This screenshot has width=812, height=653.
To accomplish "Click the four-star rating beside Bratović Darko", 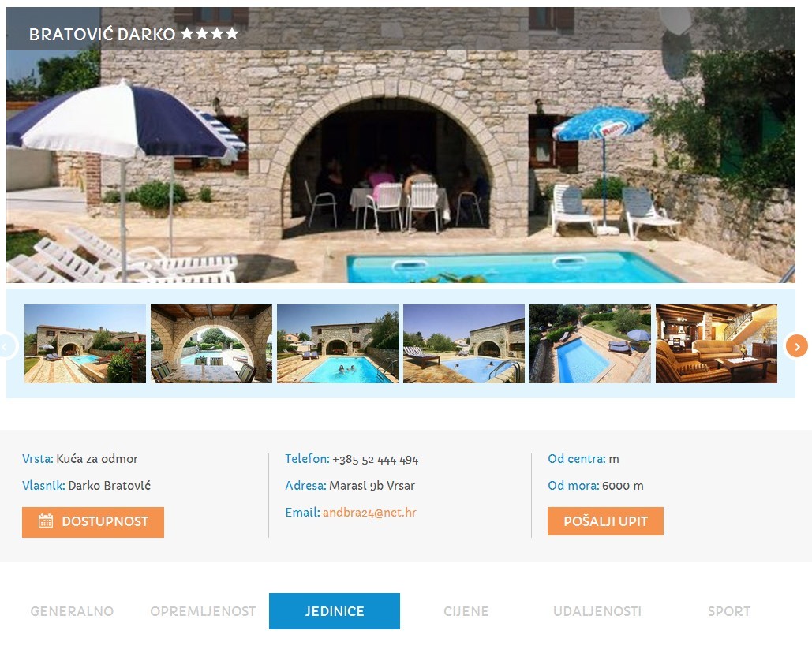I will (x=210, y=34).
